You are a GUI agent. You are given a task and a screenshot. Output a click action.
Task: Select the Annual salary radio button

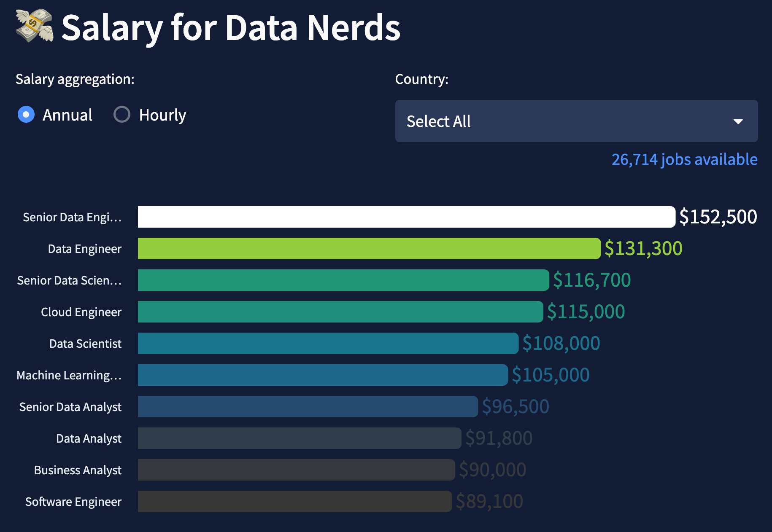tap(26, 115)
